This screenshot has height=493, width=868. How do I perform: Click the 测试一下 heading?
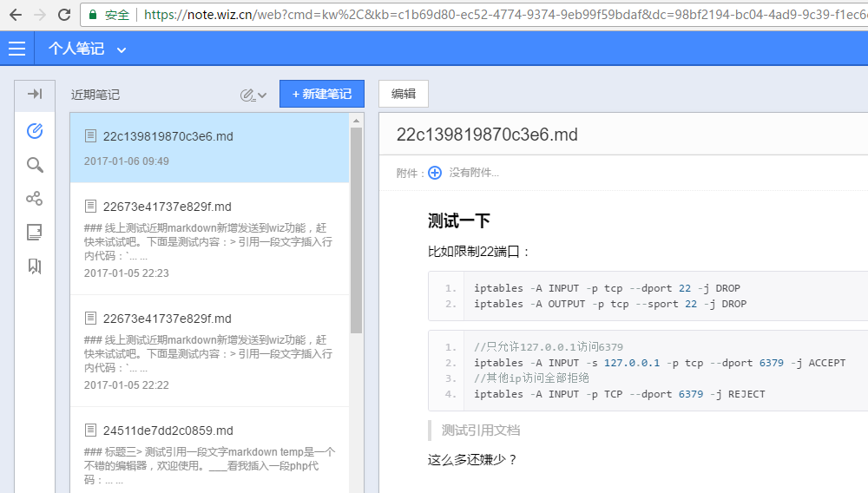tap(459, 220)
